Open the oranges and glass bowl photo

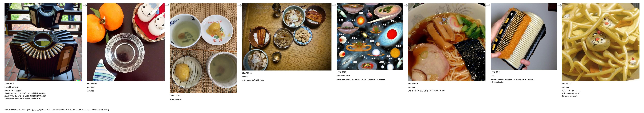click(126, 42)
